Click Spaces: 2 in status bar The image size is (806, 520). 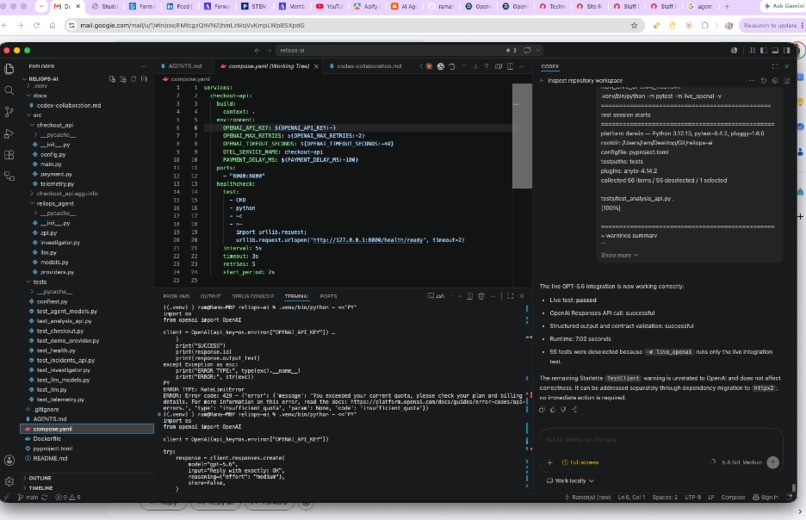(x=665, y=497)
